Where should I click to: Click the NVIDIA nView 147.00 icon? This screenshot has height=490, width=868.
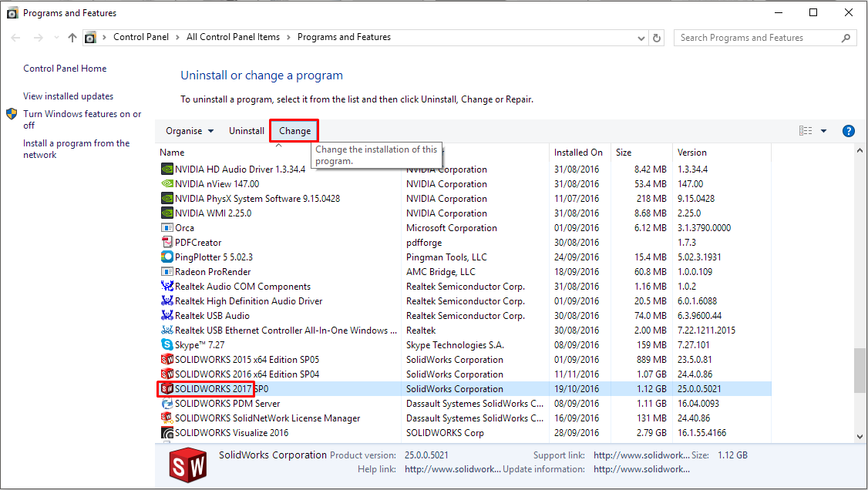[x=167, y=184]
